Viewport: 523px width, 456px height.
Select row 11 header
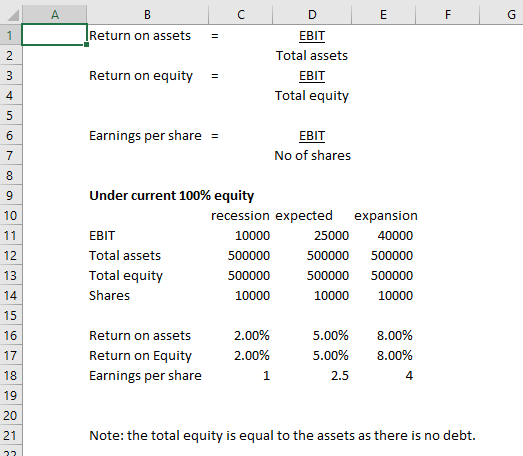click(11, 236)
